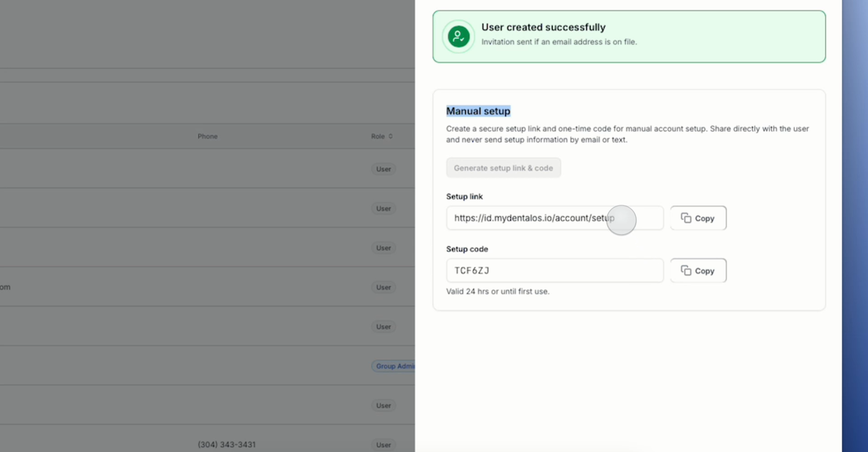Click the Setup code label
Viewport: 868px width, 452px height.
pos(467,249)
